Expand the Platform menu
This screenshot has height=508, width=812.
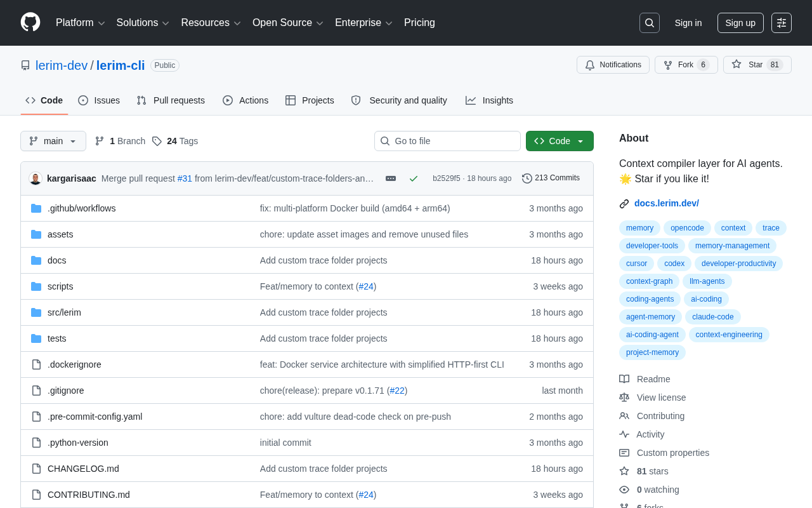click(81, 23)
